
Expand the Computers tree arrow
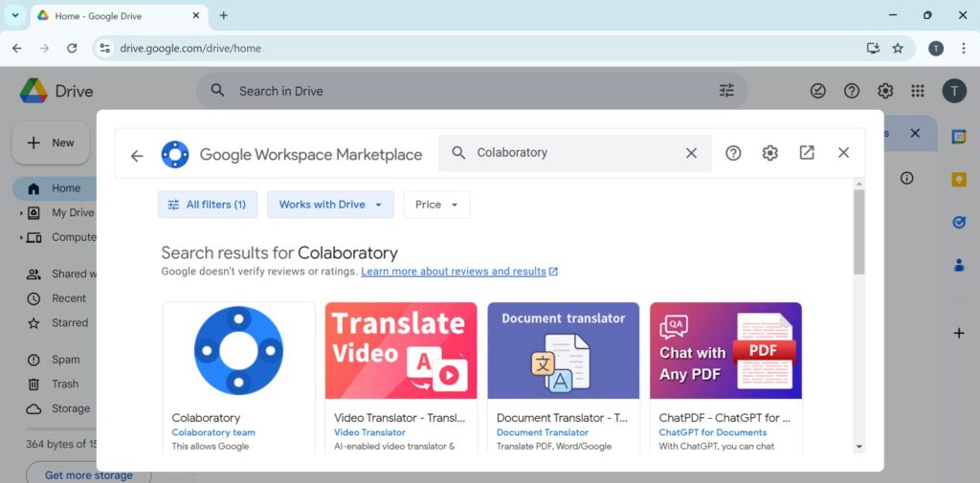(x=21, y=237)
